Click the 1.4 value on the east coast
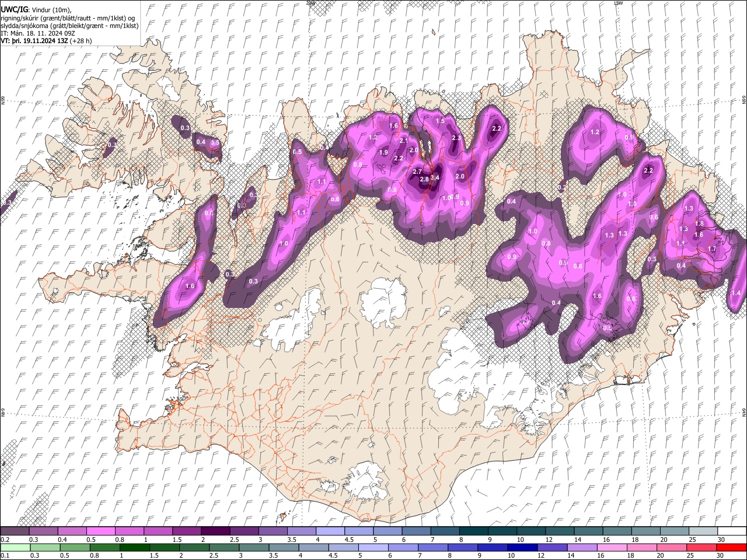 (x=736, y=293)
